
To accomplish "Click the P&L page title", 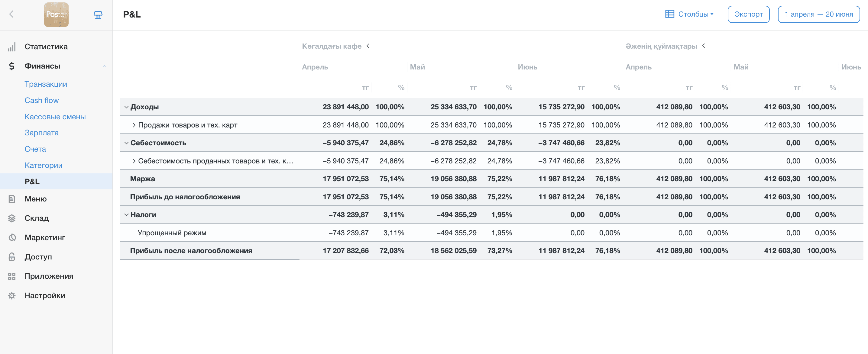I will point(132,14).
